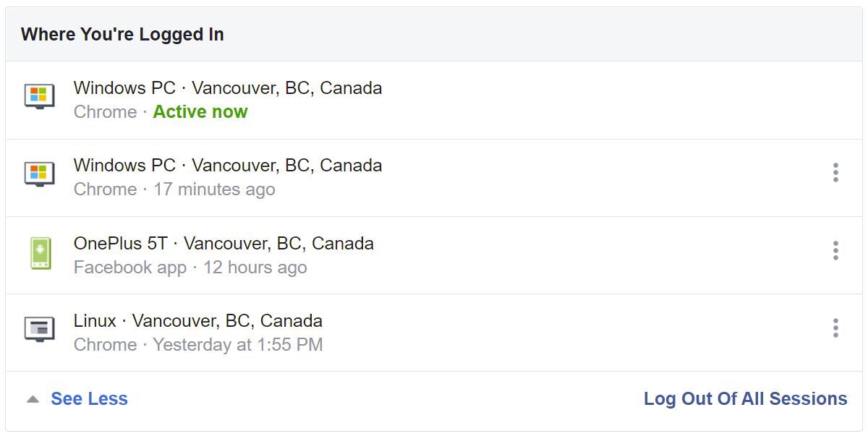Image resolution: width=868 pixels, height=436 pixels.
Task: Click Yesterday at 1:55 PM timestamp
Action: click(237, 345)
